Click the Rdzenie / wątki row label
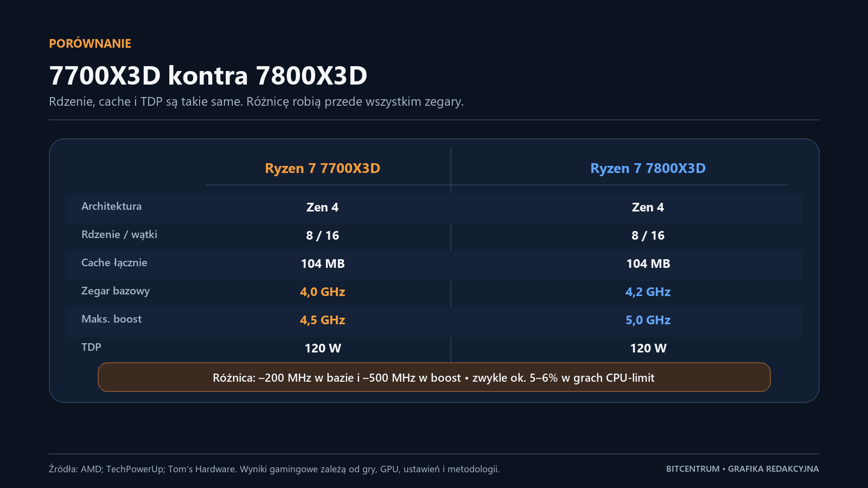The height and width of the screenshot is (488, 868). tap(119, 235)
